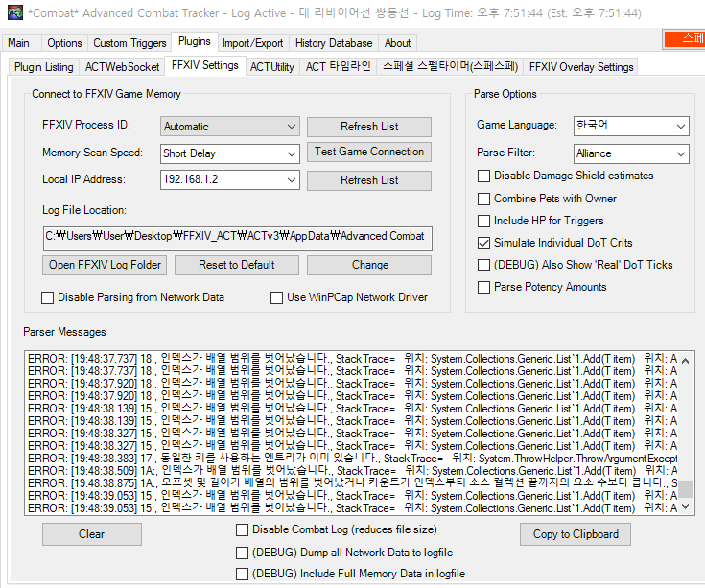The width and height of the screenshot is (705, 588).
Task: Uncheck Simulate Individual DoT Crits
Action: tap(483, 243)
